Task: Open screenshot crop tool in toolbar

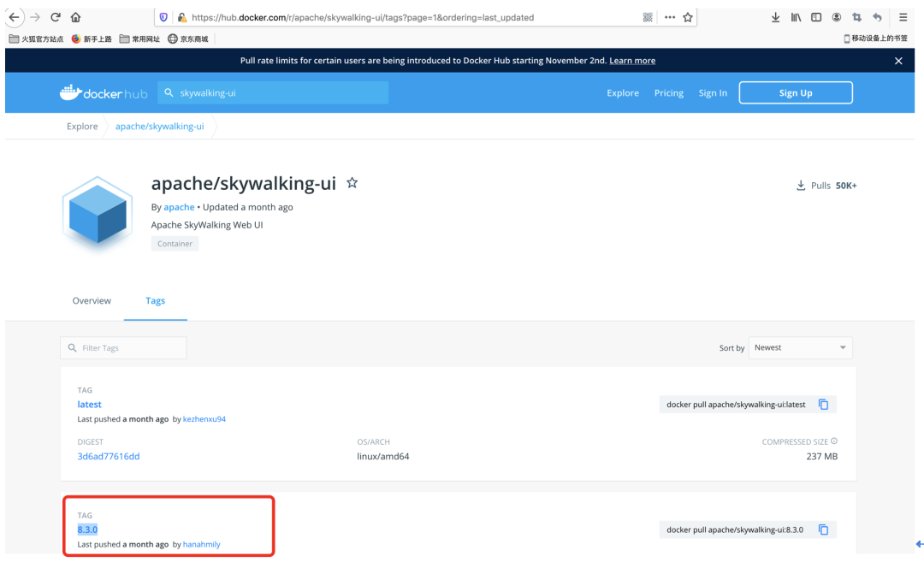Action: pyautogui.click(x=856, y=17)
